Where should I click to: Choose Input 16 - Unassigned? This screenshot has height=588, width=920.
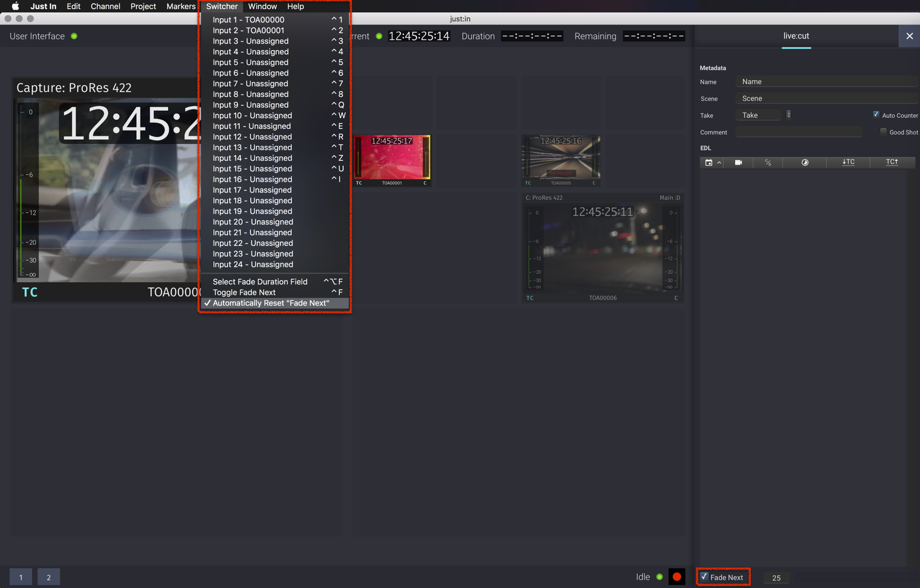tap(275, 179)
